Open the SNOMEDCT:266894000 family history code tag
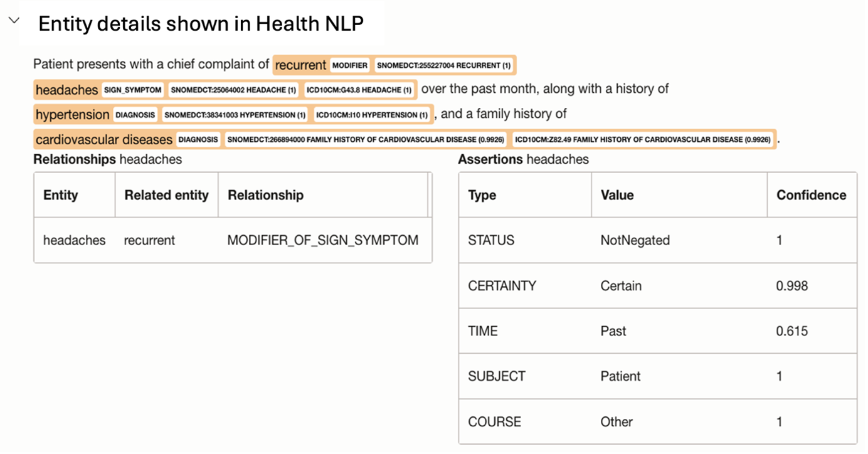The image size is (868, 454). (x=366, y=139)
